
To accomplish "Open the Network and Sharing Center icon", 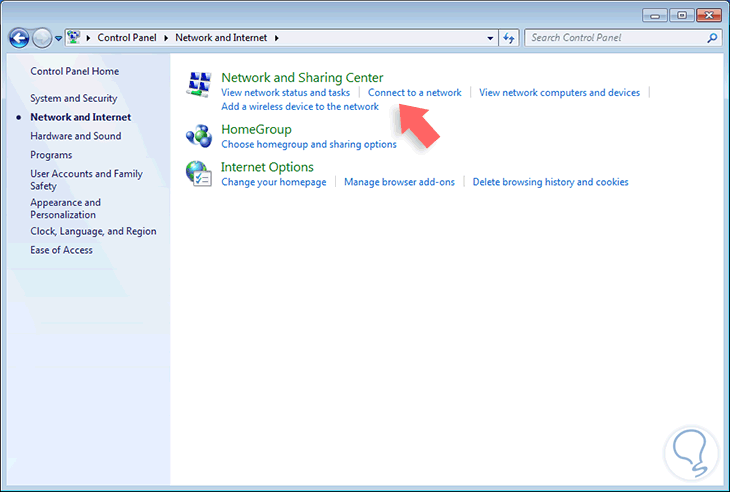I will point(199,84).
